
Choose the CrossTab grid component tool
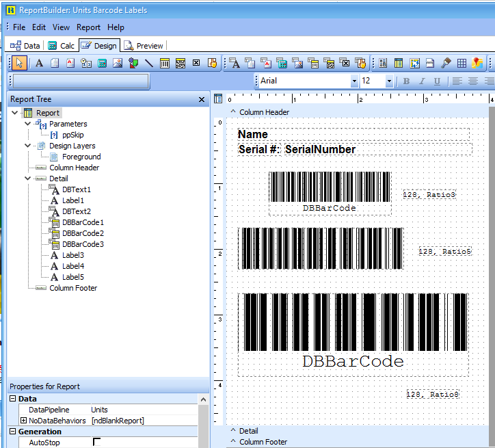pyautogui.click(x=461, y=63)
